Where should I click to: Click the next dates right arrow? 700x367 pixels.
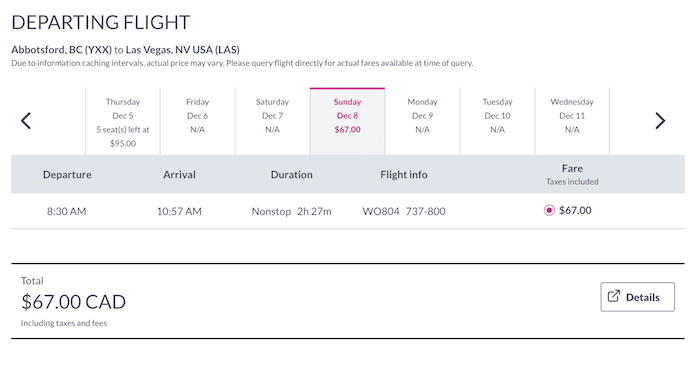pyautogui.click(x=660, y=121)
